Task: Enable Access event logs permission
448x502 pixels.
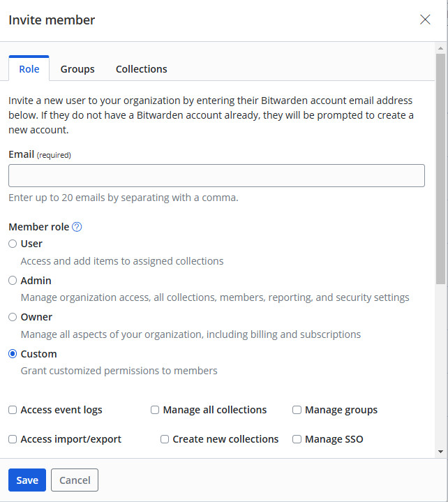Action: coord(13,410)
